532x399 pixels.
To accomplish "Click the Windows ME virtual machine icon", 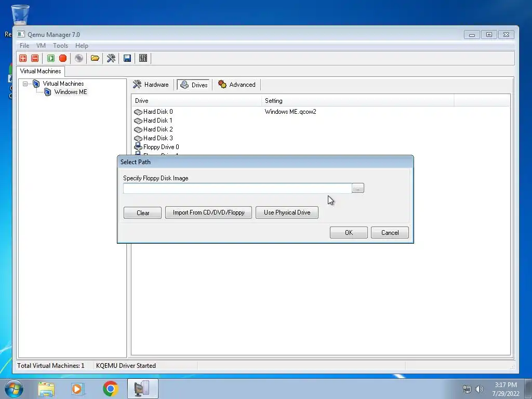I will click(47, 92).
